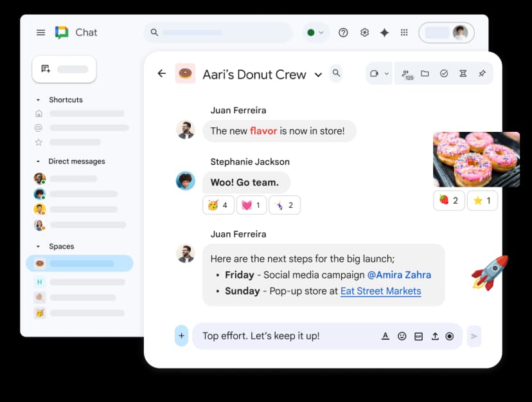Toggle the star reaction under the donut photo

tap(481, 200)
